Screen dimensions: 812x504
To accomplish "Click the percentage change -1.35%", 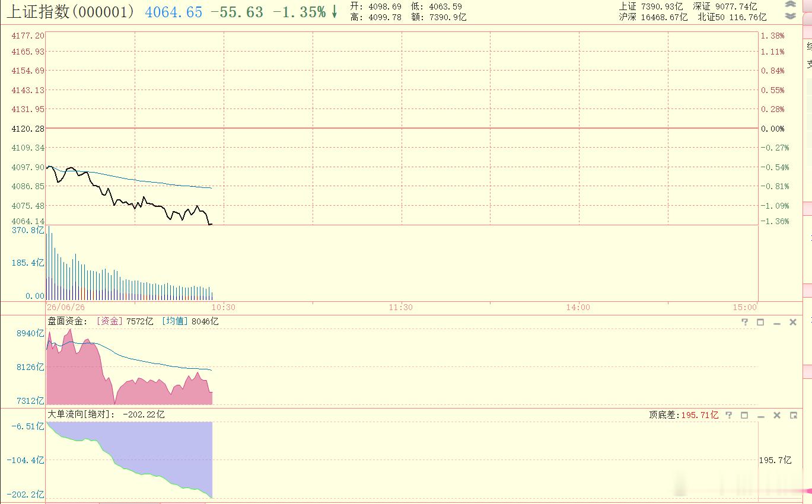I will tap(300, 12).
